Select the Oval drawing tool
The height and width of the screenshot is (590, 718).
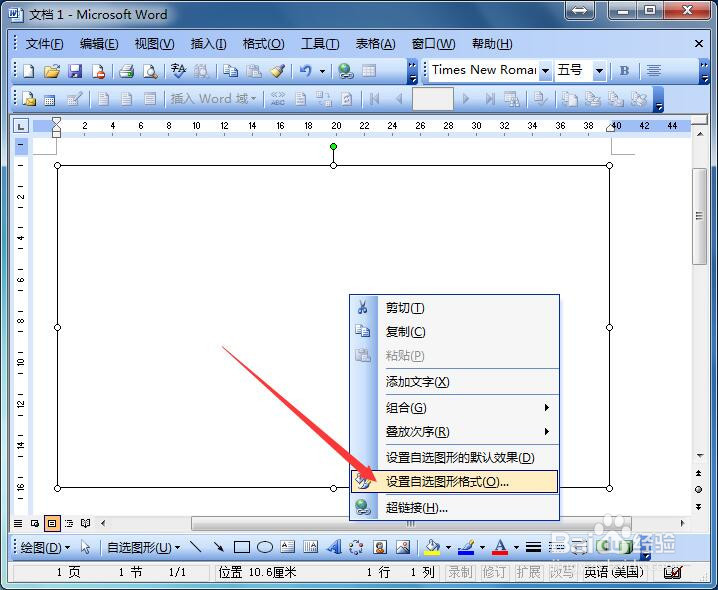[x=265, y=547]
